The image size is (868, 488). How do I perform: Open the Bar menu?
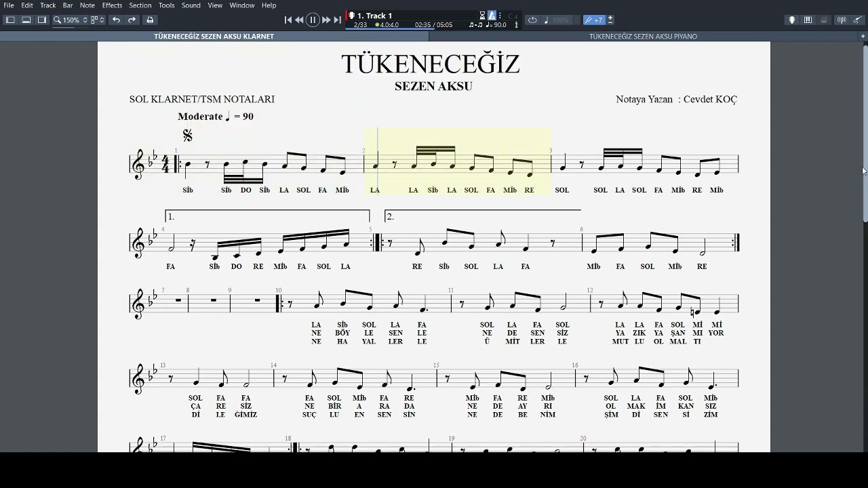68,5
